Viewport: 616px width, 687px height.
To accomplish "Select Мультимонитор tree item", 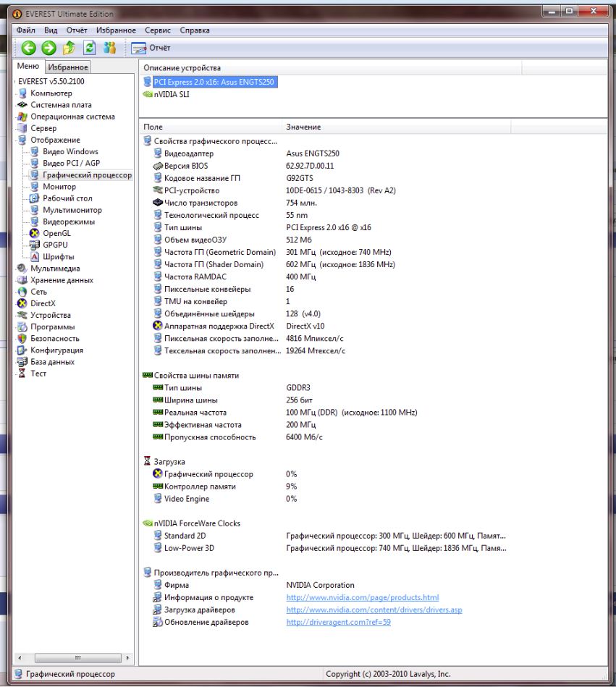I will [x=72, y=210].
